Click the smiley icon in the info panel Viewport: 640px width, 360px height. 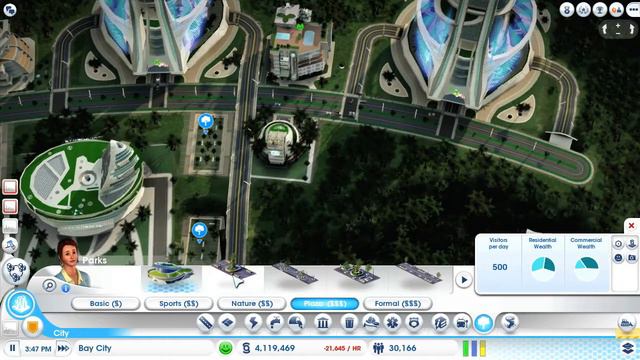618,258
